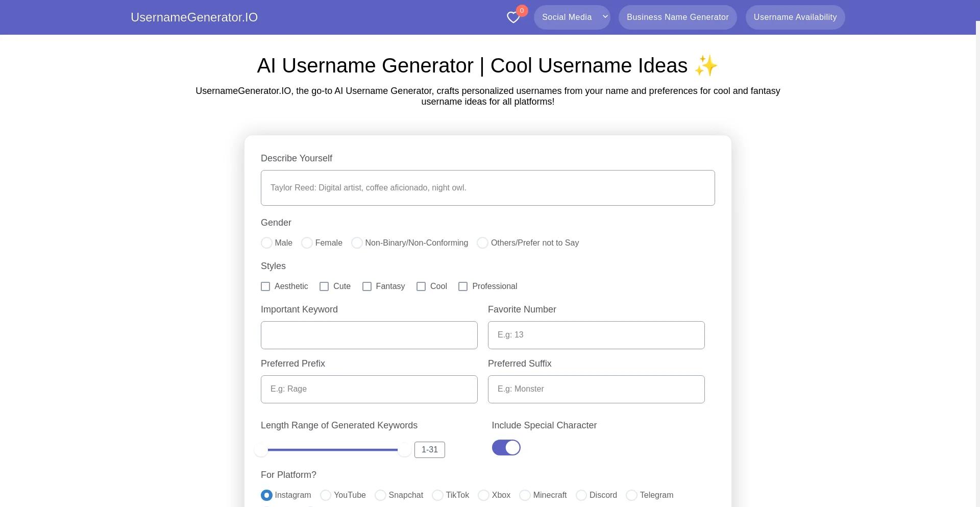Select the Minecraft platform option
This screenshot has width=980, height=507.
(x=525, y=495)
